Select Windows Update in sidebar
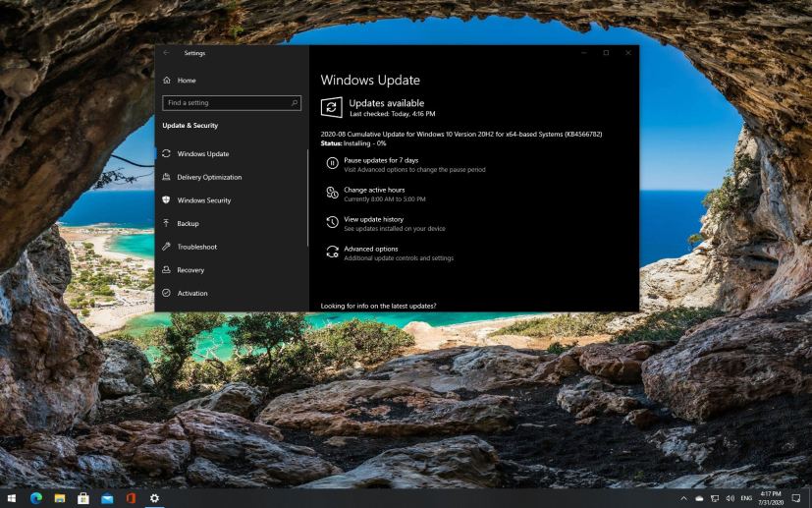Viewport: 812px width, 508px height. [203, 154]
